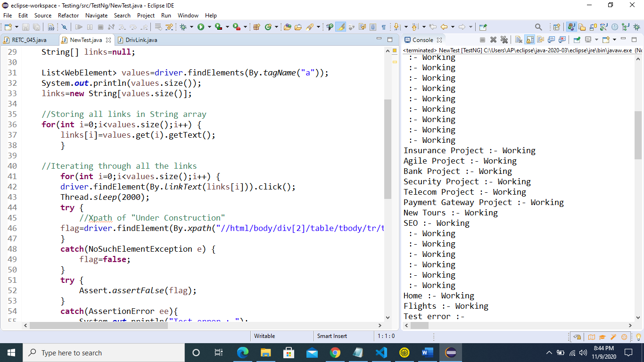This screenshot has height=362, width=644.
Task: Toggle Scroll Lock in the Console
Action: [x=529, y=40]
